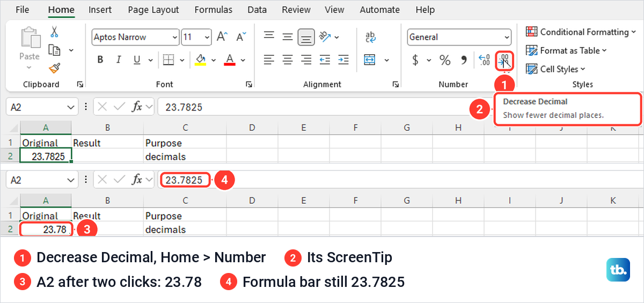
Task: Click Decrease Indent icon
Action: [x=325, y=60]
